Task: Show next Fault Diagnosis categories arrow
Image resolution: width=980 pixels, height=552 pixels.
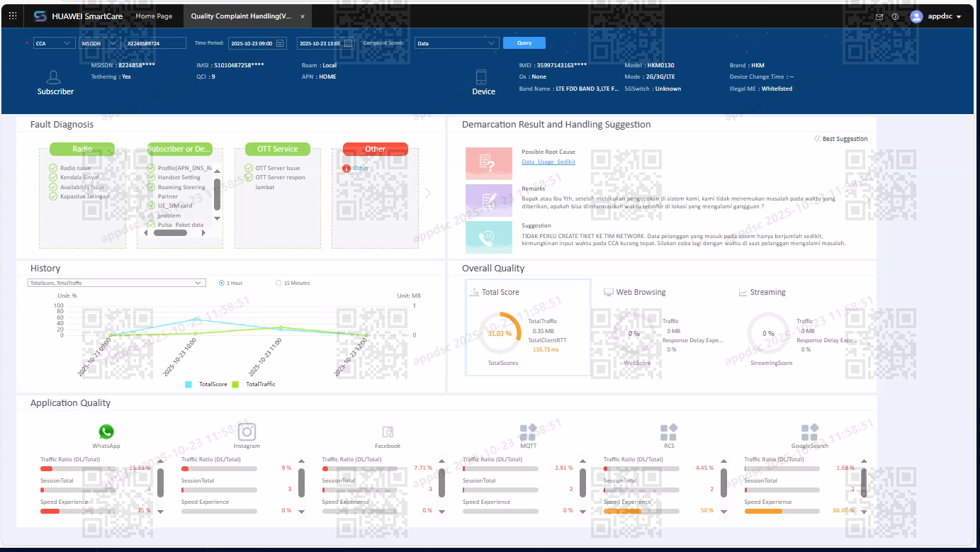Action: click(427, 193)
